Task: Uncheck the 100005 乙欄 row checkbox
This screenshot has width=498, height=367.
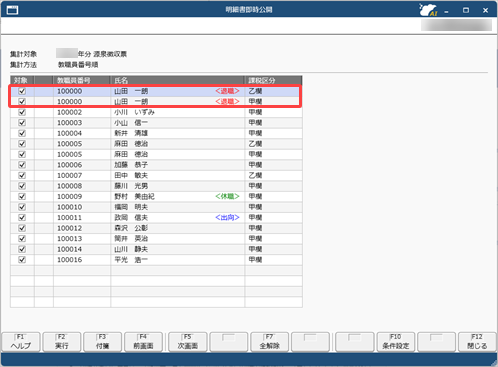Action: [22, 144]
